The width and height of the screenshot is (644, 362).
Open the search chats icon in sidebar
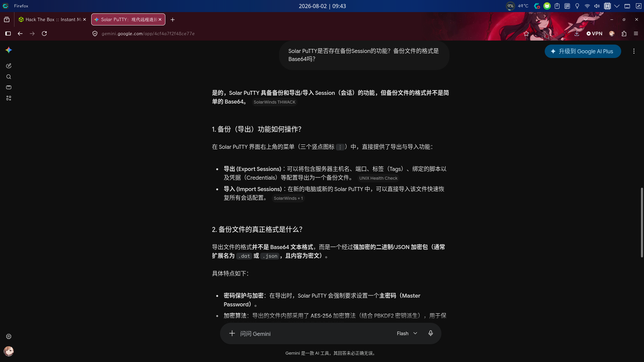click(x=9, y=77)
